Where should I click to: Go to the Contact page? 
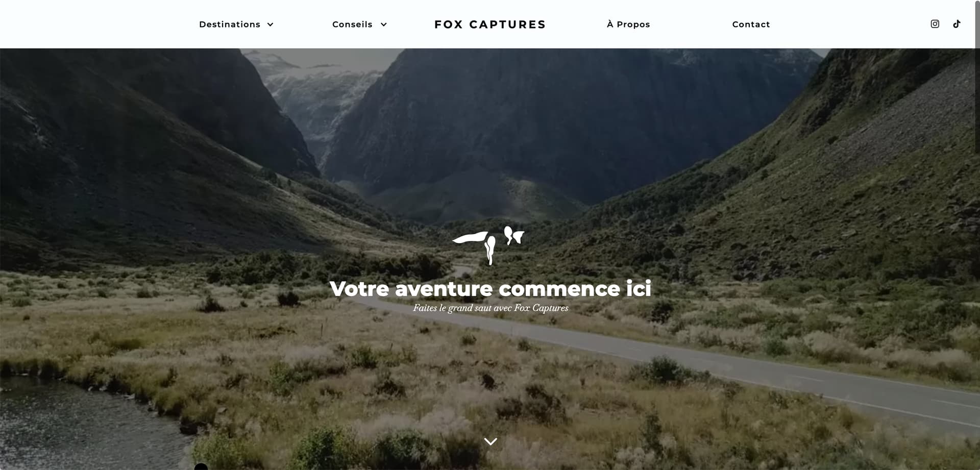pos(751,24)
